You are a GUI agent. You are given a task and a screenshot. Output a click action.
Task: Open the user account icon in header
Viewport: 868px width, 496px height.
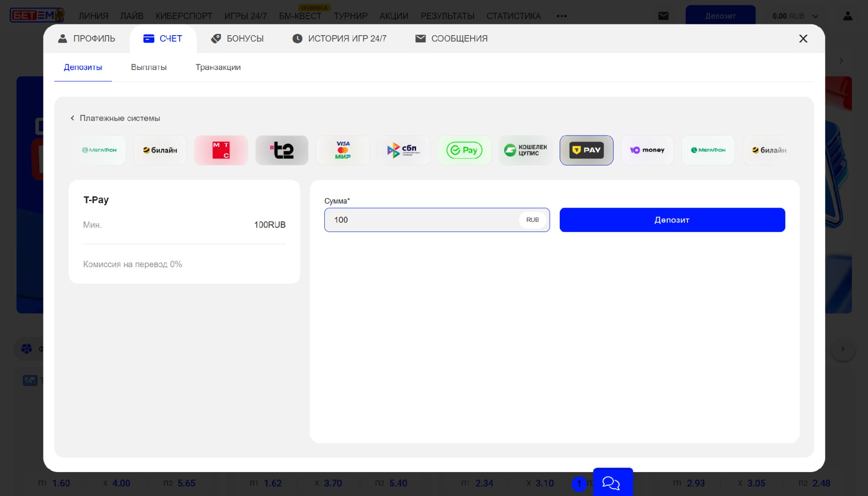coord(848,16)
